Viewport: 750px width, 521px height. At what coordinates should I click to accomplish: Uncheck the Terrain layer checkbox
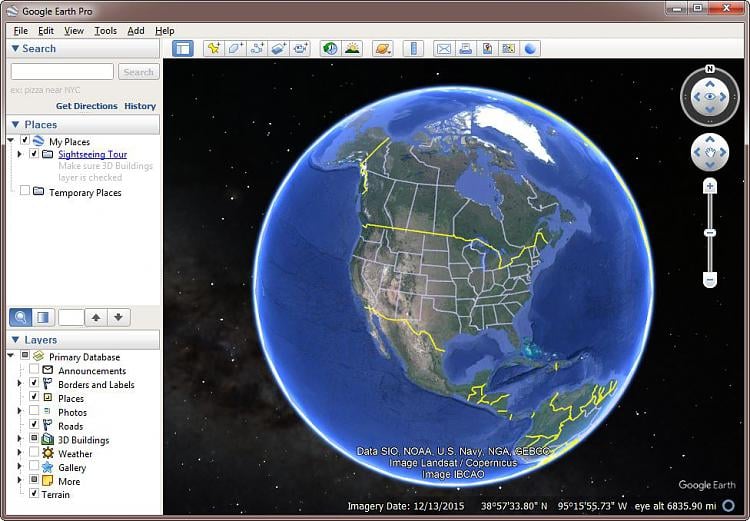tap(34, 493)
